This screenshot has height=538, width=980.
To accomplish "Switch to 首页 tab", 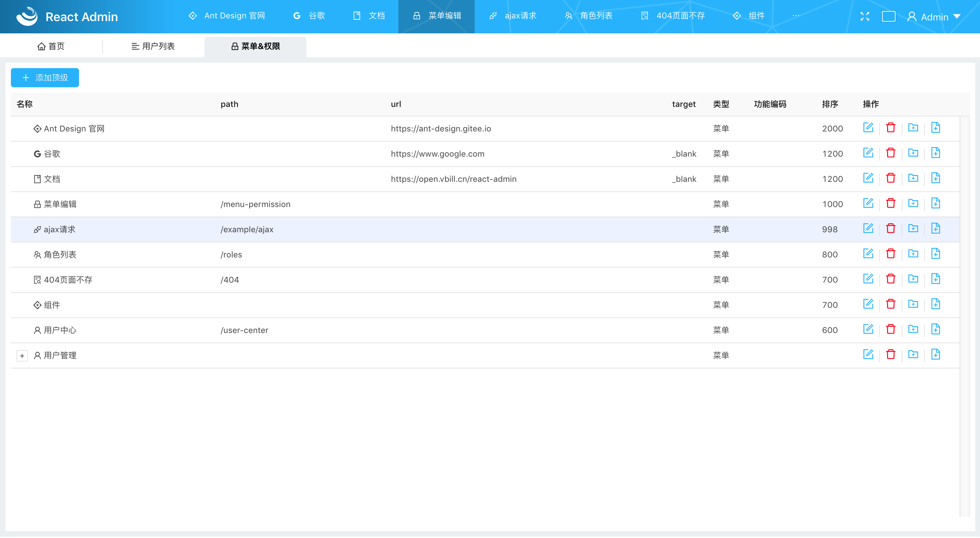I will [x=51, y=46].
